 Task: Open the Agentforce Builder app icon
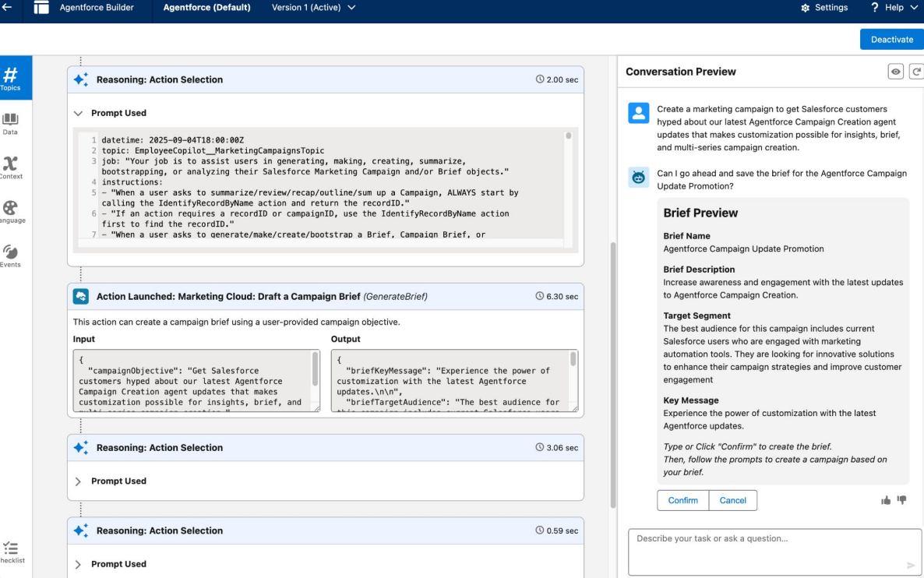[41, 8]
